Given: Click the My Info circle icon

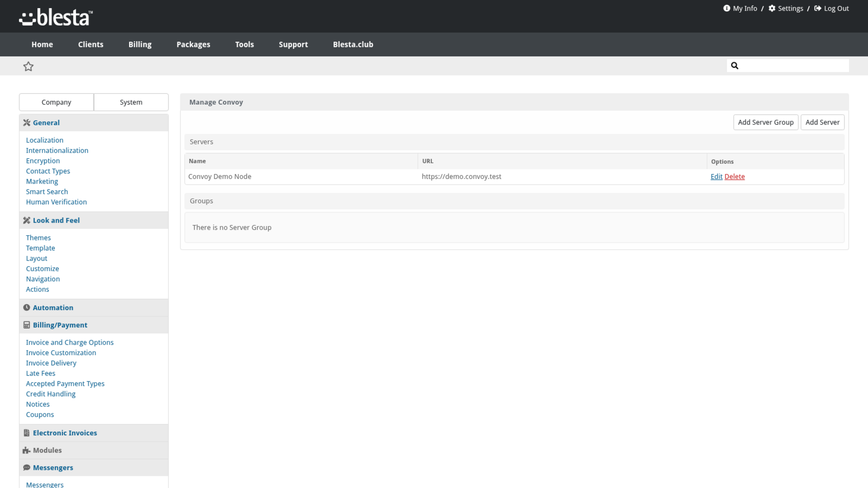Looking at the screenshot, I should click(726, 8).
